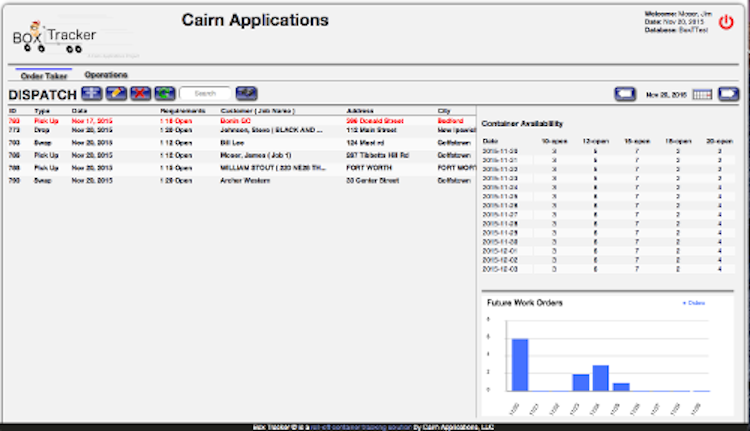750x431 pixels.
Task: Select the Moser, James (Job 1) row
Action: [242, 155]
